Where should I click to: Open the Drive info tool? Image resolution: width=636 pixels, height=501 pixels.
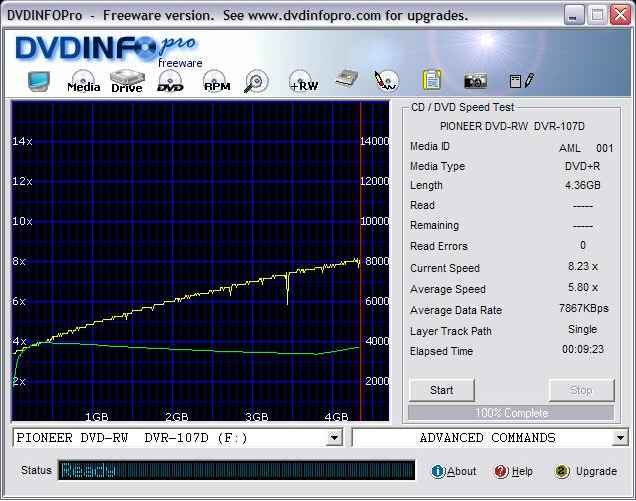[127, 81]
